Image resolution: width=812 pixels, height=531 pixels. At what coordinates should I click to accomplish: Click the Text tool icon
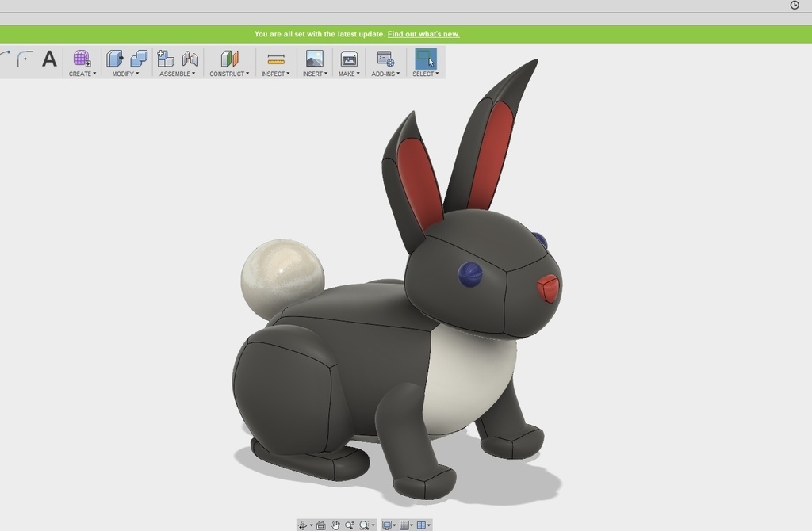point(49,59)
